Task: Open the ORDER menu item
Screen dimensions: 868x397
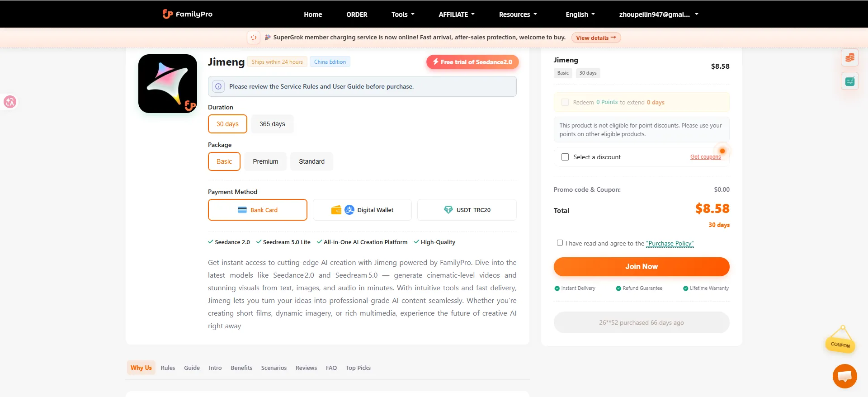Action: 357,14
